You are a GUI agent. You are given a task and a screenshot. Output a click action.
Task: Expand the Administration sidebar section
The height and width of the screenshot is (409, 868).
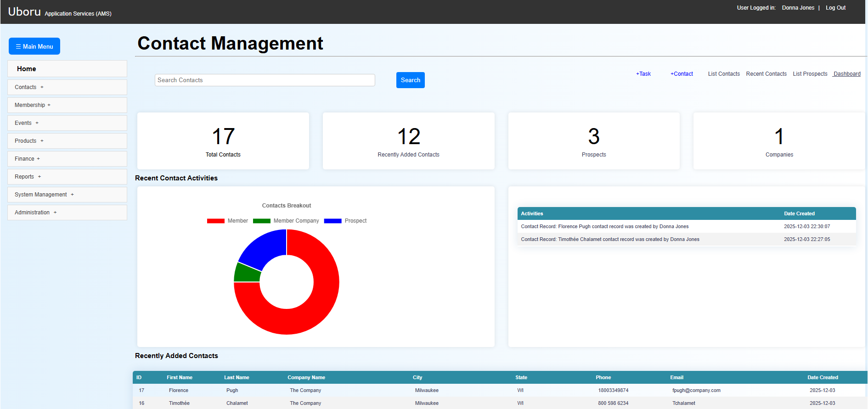(x=35, y=213)
